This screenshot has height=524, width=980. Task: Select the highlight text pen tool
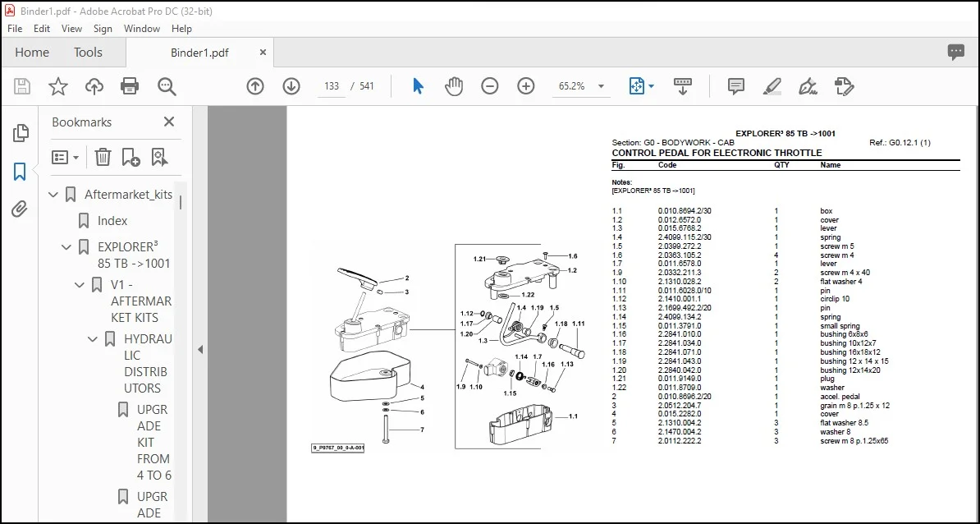point(772,86)
